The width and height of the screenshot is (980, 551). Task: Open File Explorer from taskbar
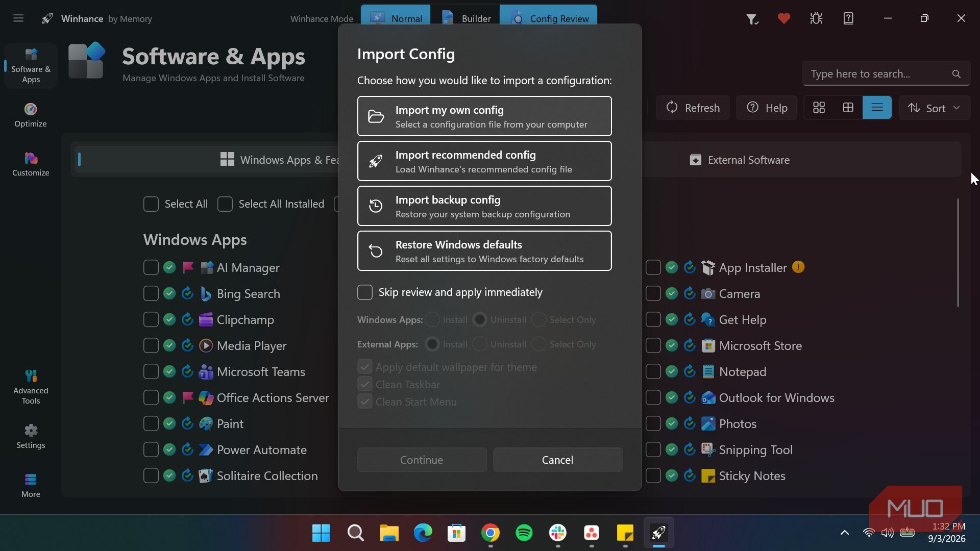coord(389,533)
